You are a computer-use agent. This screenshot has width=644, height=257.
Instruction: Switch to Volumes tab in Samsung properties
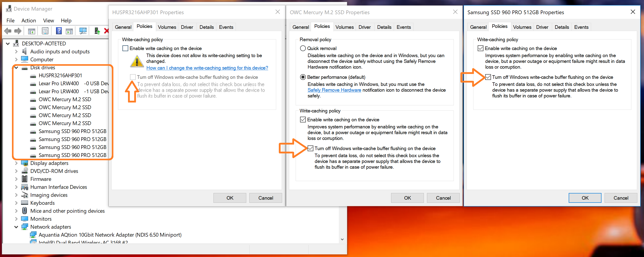click(522, 27)
